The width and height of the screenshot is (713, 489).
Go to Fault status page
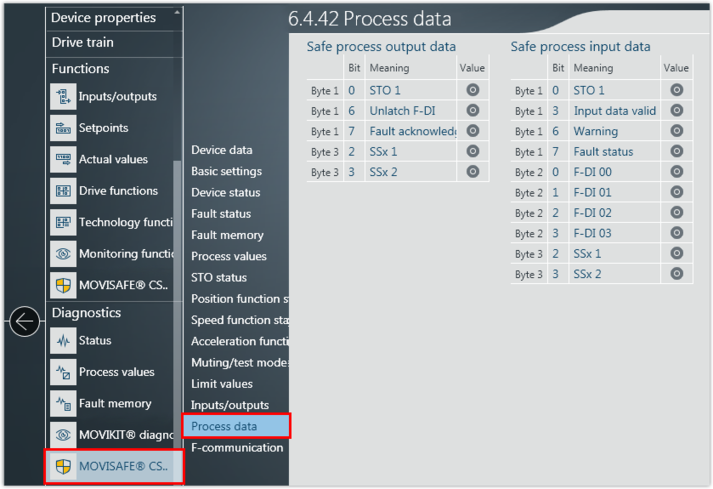coord(221,214)
